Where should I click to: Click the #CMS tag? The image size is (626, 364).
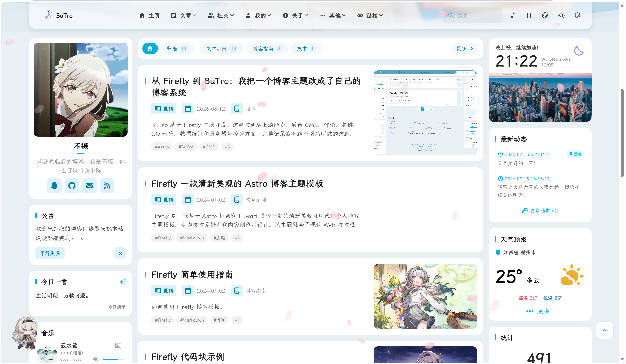[x=209, y=147]
